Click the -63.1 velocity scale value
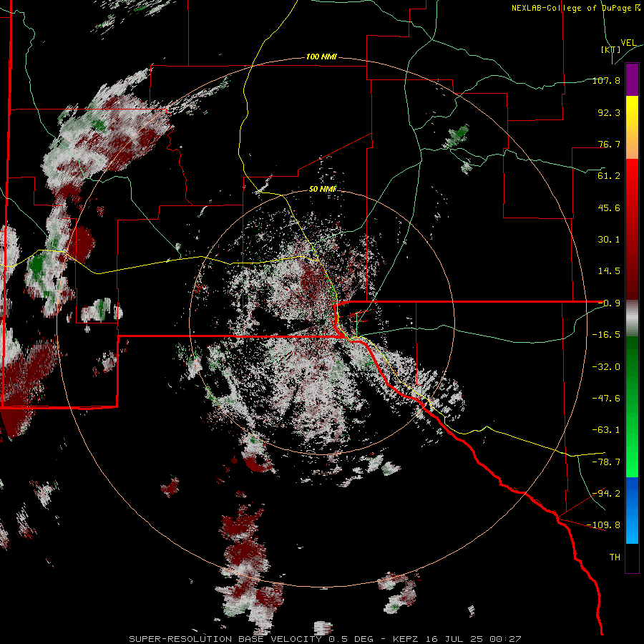Screen dimensions: 644x644 click(606, 430)
